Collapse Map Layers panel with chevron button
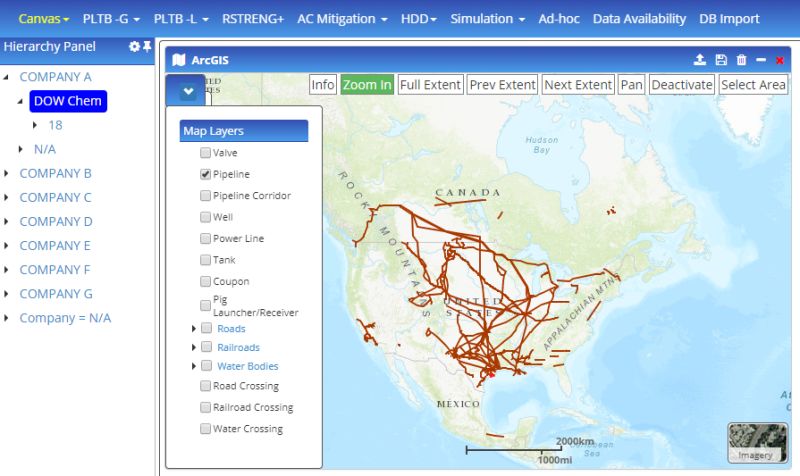Viewport: 800px width, 476px height. 188,91
